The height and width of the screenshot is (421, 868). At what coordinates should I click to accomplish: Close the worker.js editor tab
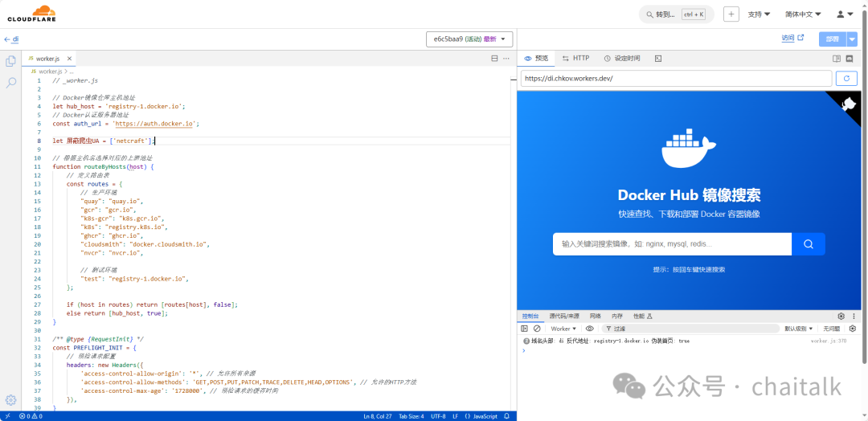click(69, 59)
